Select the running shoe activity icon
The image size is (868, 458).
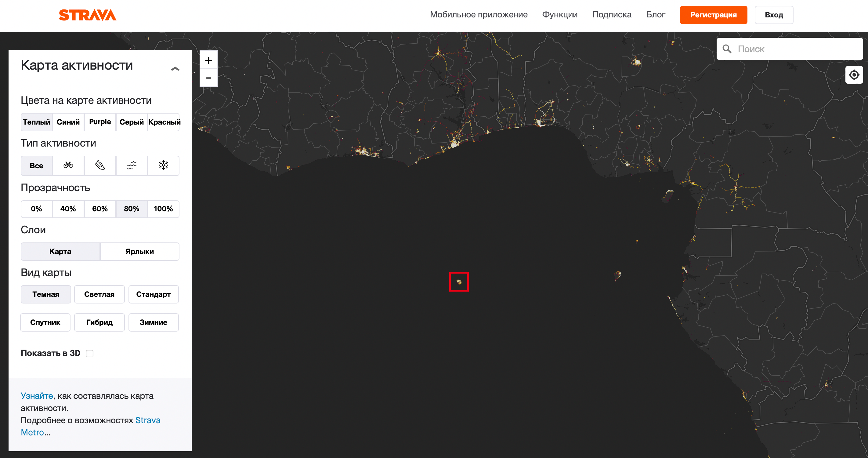100,165
